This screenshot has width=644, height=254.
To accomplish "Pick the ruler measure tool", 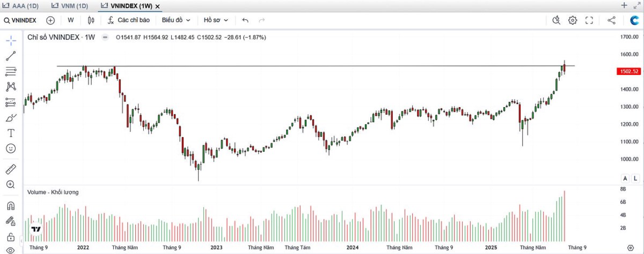I will pyautogui.click(x=11, y=169).
